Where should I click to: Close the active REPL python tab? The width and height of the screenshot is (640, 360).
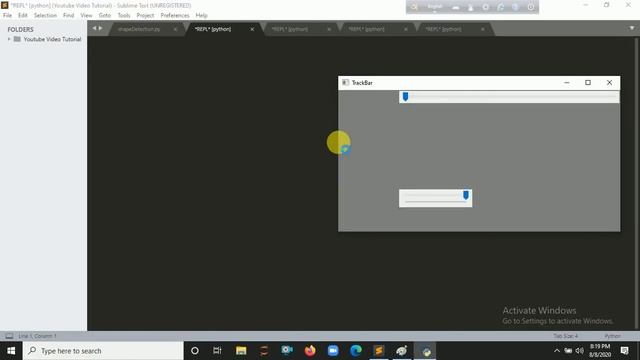click(x=252, y=29)
